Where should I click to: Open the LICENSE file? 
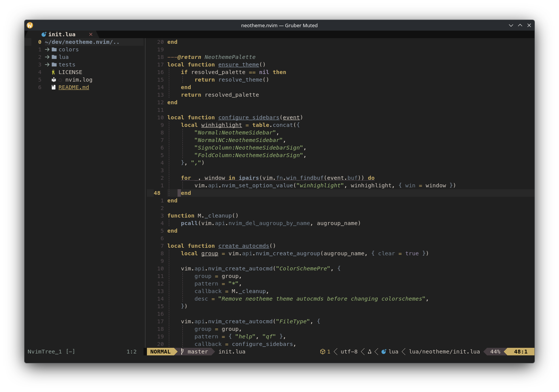(x=70, y=72)
